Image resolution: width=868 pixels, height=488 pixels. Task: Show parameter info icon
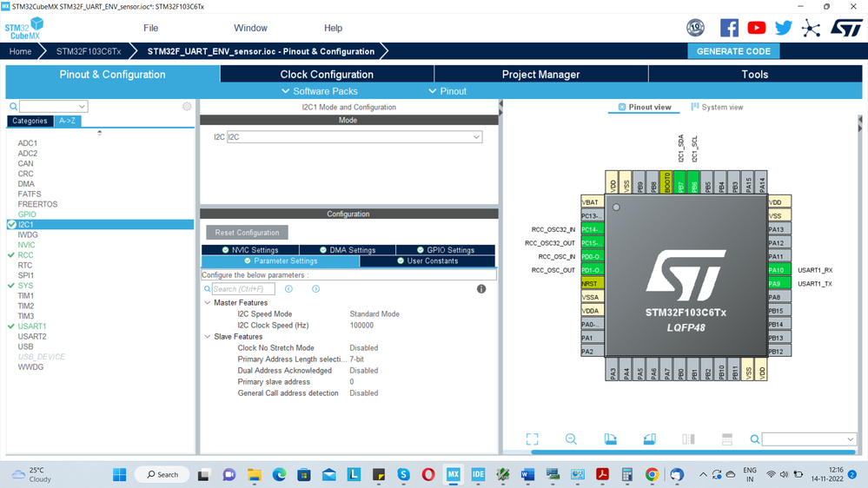481,289
